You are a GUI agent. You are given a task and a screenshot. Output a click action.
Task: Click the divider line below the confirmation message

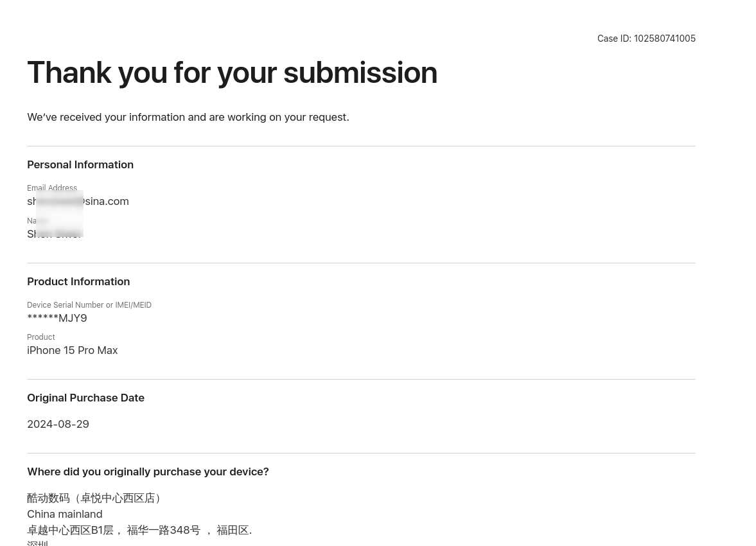coord(361,146)
